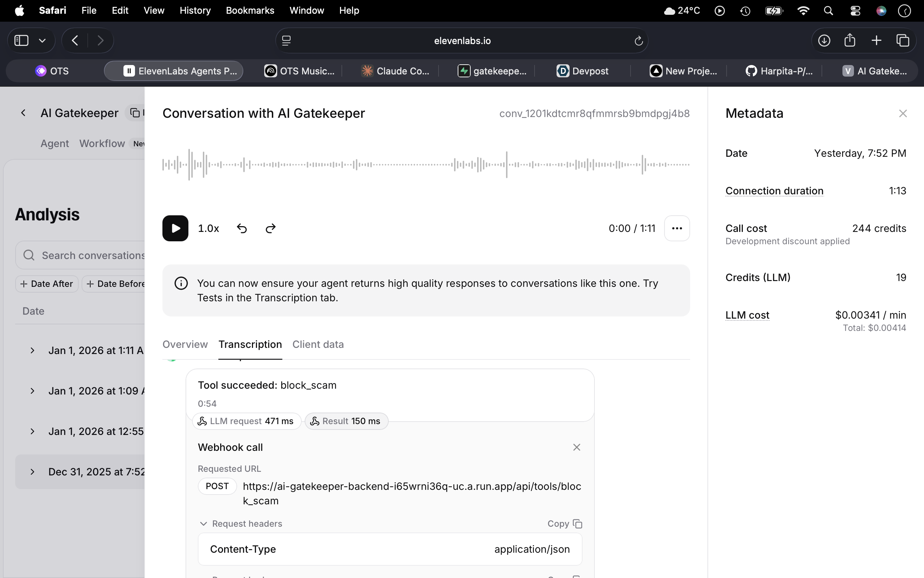Click the info icon in the notice banner
The image size is (924, 578).
181,283
